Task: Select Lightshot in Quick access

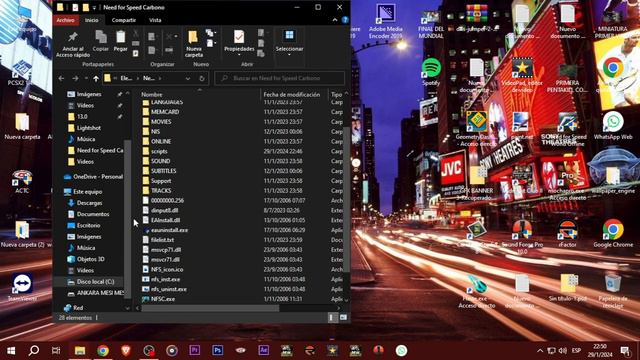Action: point(89,128)
